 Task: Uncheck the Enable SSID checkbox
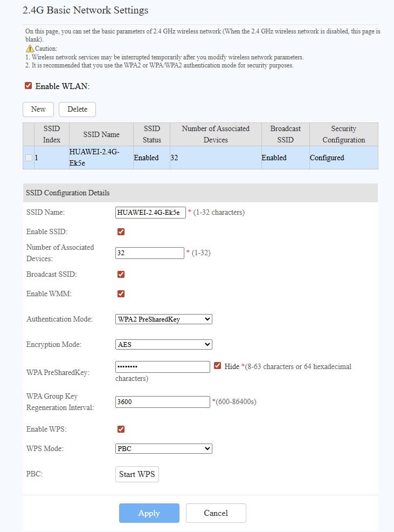point(121,232)
